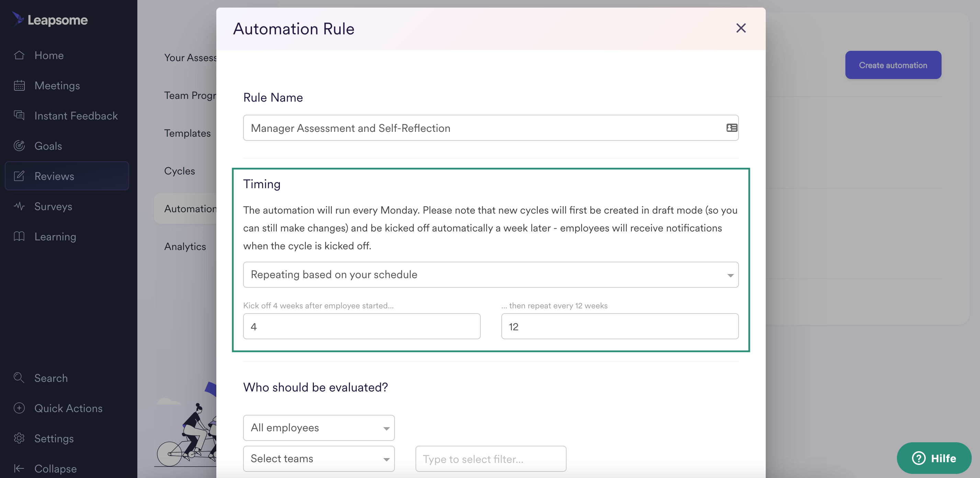This screenshot has height=478, width=980.
Task: Open the timing schedule dropdown
Action: [x=491, y=274]
